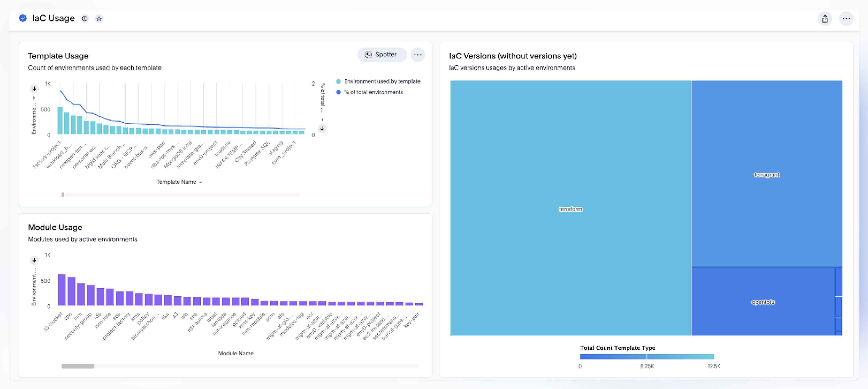Click the nat-instance axis label
Viewport: 868px width, 389px height.
click(x=225, y=324)
